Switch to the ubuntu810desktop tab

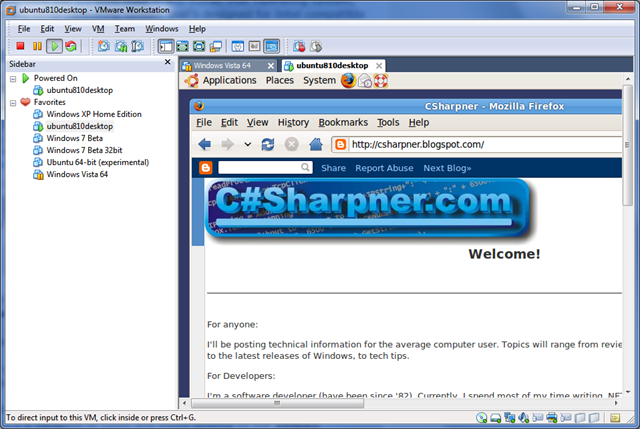click(x=332, y=66)
